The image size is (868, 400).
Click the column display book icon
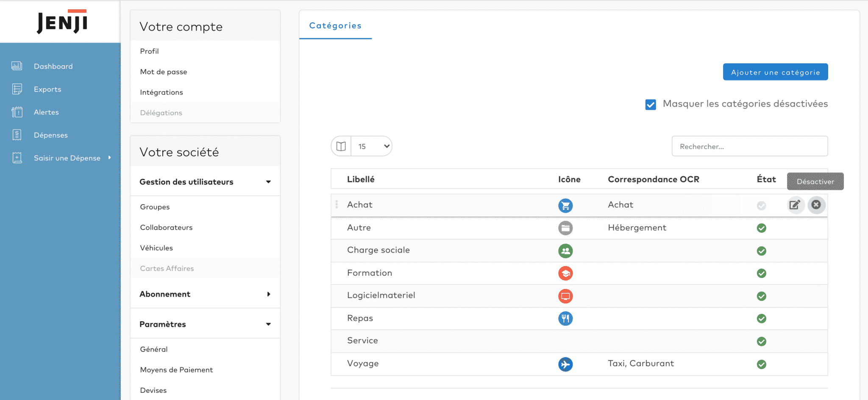[x=341, y=146]
